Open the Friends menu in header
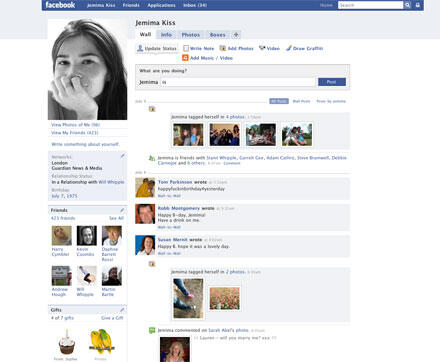Viewport: 440px width, 362px height. [131, 5]
